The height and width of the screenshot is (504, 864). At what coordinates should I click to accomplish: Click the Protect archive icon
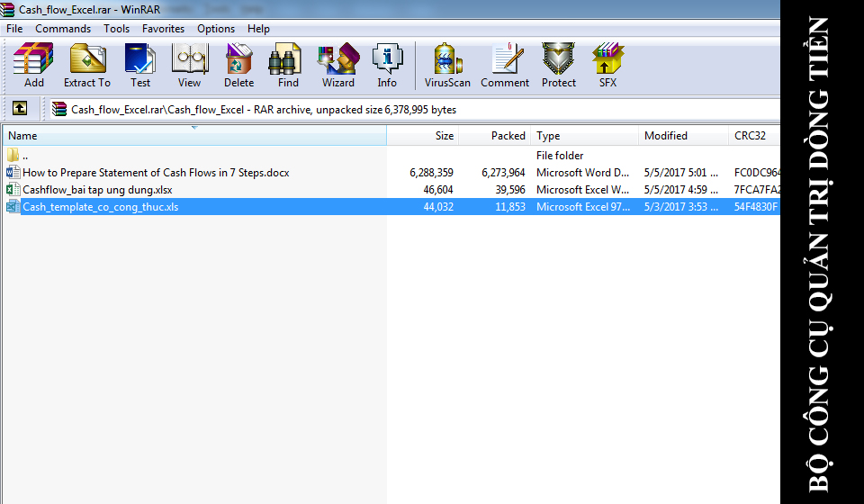pos(558,58)
